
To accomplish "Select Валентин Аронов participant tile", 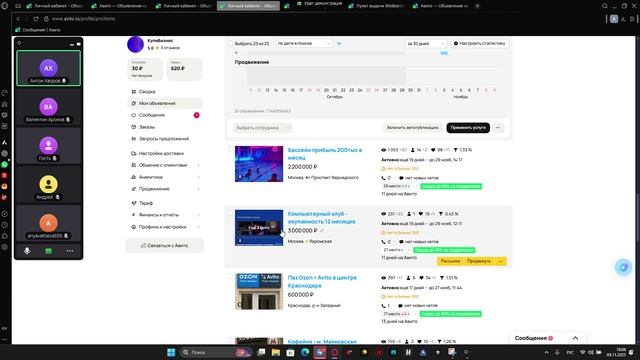I will click(x=48, y=107).
